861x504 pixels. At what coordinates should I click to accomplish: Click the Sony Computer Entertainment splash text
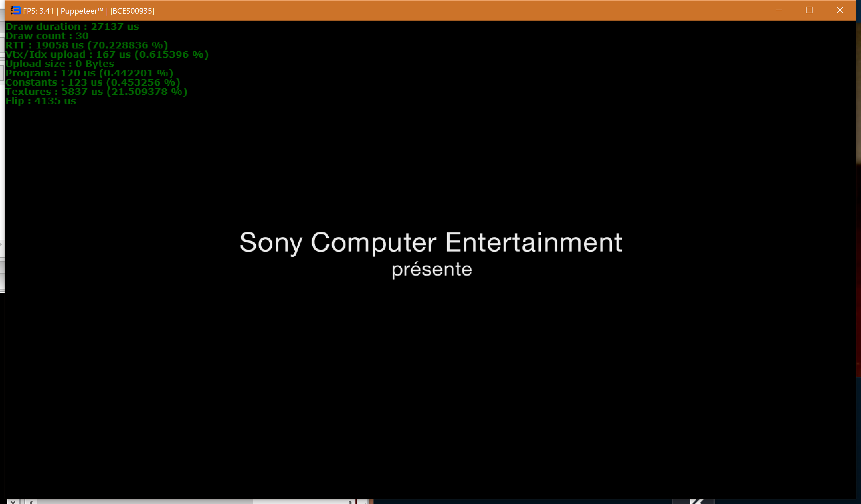point(430,242)
